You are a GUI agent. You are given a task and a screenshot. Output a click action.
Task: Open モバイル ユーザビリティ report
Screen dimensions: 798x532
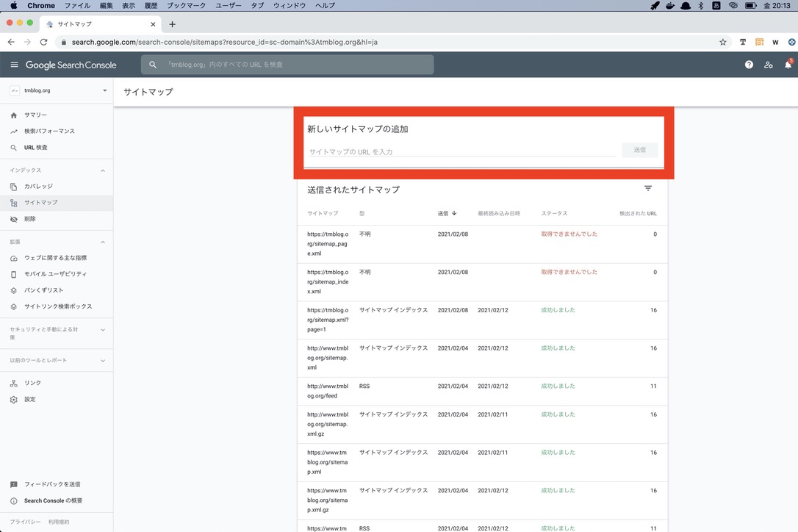(57, 274)
